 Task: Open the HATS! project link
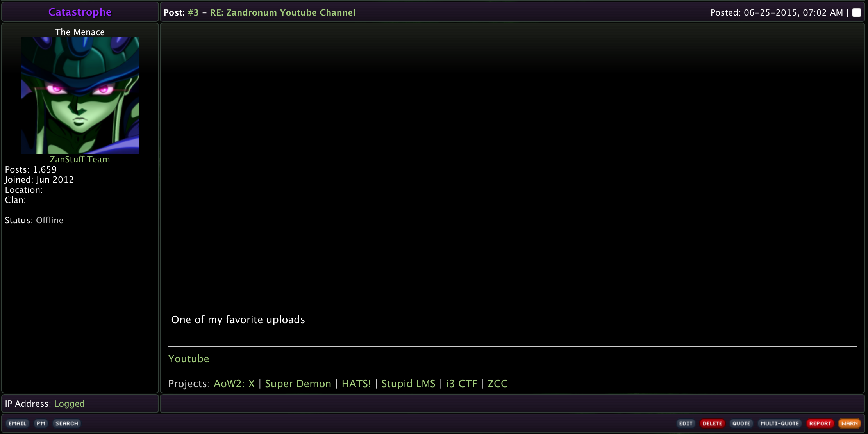coord(356,384)
